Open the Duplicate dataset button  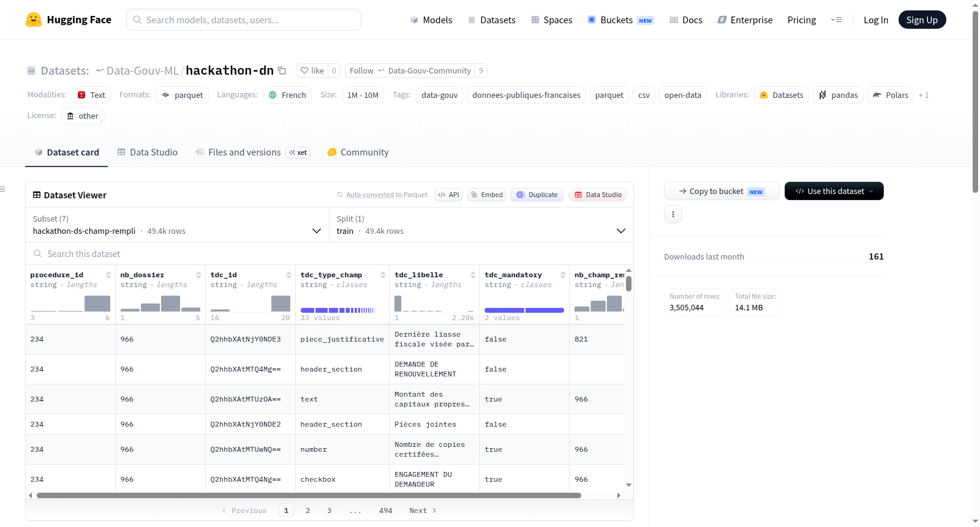pyautogui.click(x=537, y=195)
